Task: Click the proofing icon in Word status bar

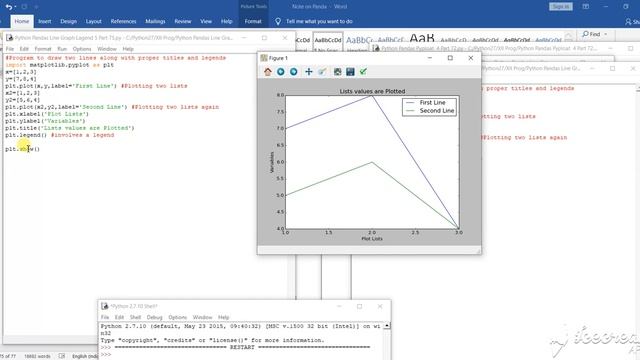Action: (x=62, y=356)
